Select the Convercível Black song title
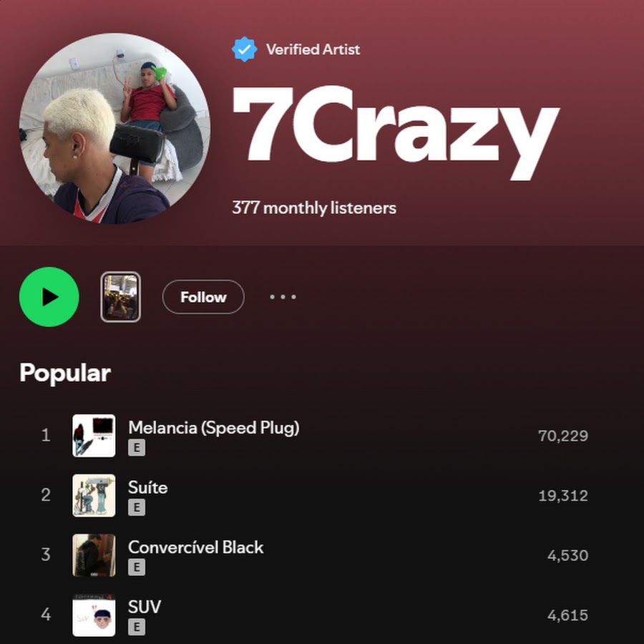The width and height of the screenshot is (644, 644). pos(195,547)
